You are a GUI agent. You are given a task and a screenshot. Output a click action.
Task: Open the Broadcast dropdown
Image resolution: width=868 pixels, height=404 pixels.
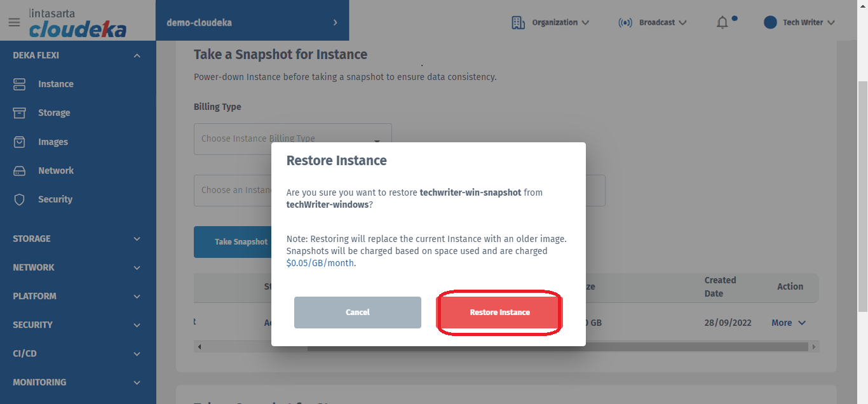click(653, 22)
